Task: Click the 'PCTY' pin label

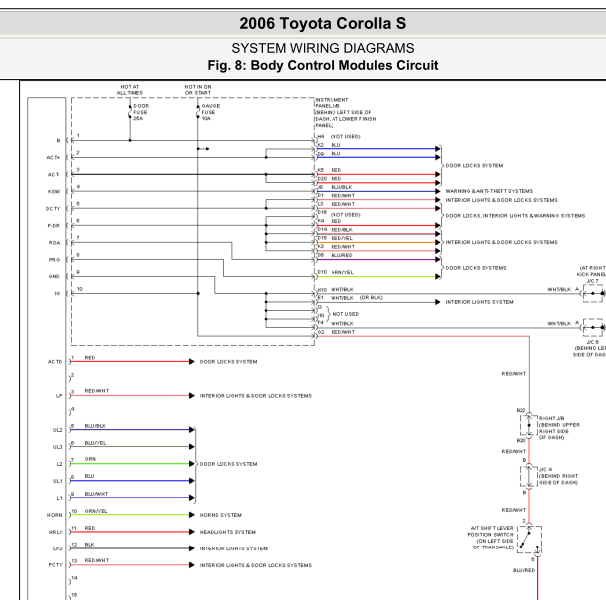Action: pyautogui.click(x=56, y=565)
